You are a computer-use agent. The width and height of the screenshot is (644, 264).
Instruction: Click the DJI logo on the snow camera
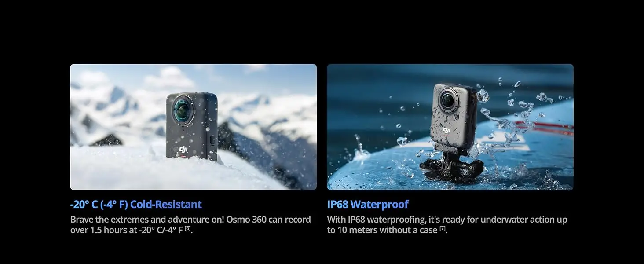(x=183, y=150)
